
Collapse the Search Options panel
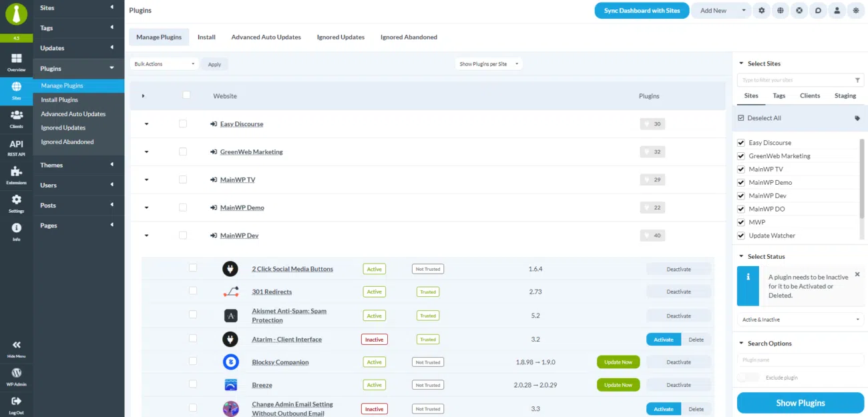(x=740, y=344)
